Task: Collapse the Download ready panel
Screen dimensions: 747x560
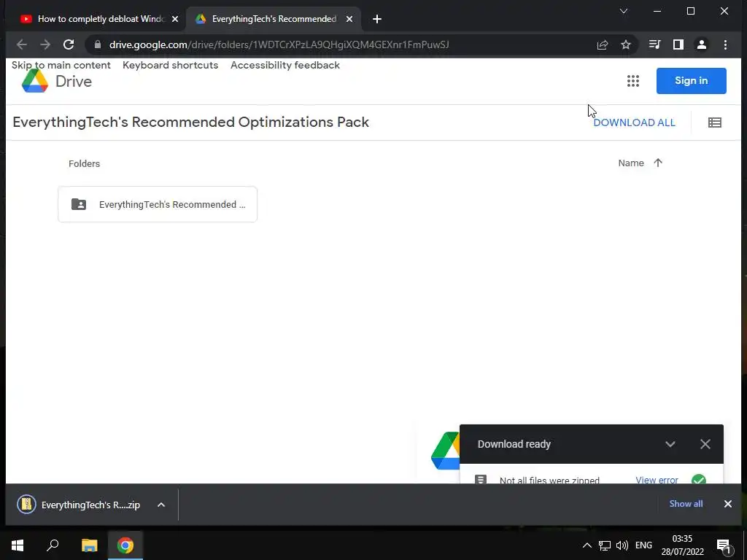Action: coord(670,444)
